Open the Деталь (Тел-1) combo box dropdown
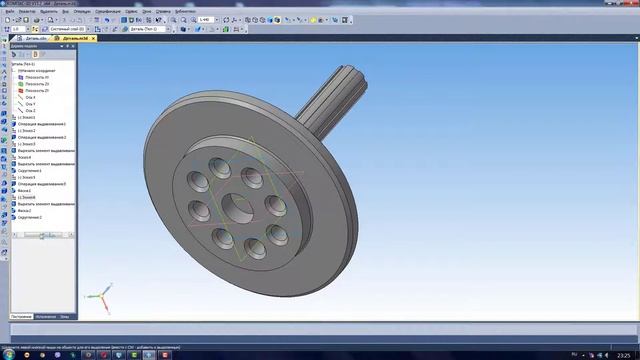The height and width of the screenshot is (360, 640). pos(168,29)
